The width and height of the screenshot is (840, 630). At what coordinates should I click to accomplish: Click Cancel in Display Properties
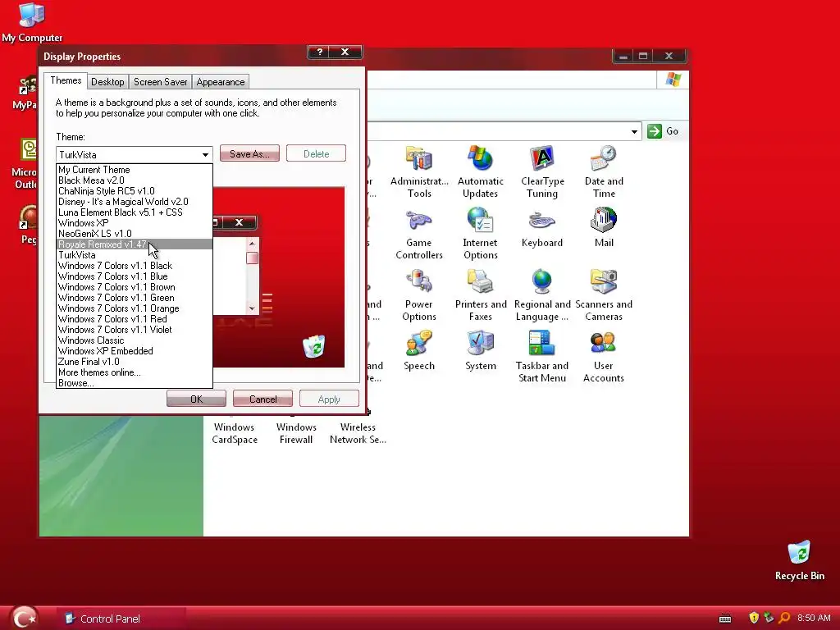(263, 399)
